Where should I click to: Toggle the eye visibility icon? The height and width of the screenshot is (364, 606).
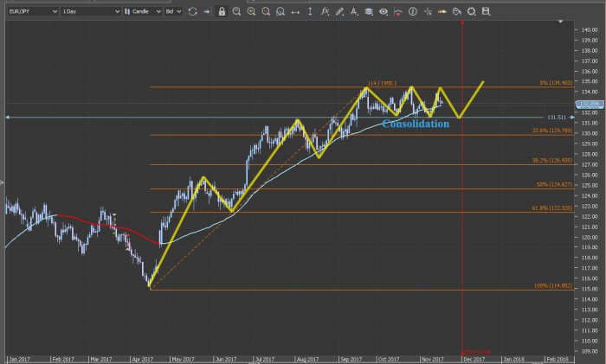384,11
